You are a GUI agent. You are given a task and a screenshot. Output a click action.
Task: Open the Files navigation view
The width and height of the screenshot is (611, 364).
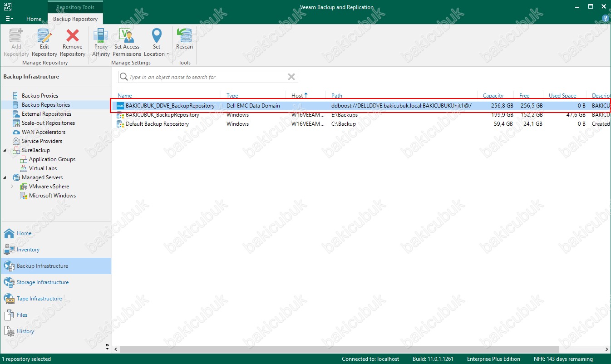click(56, 315)
